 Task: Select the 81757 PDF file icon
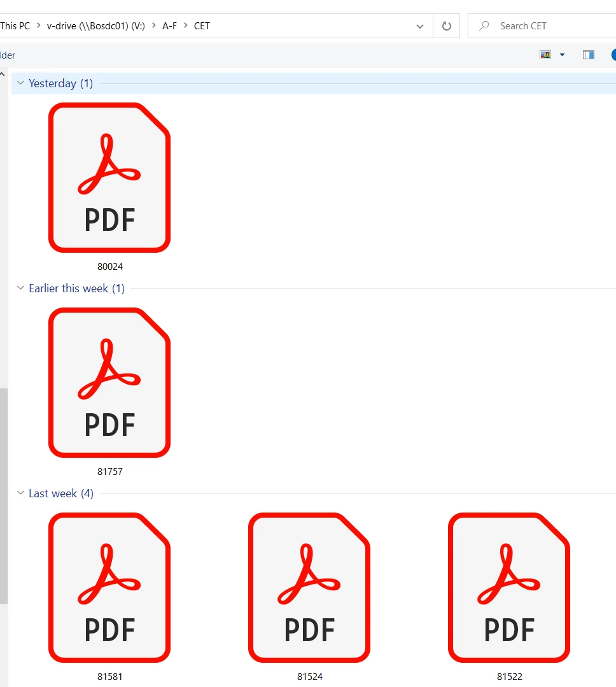(109, 383)
